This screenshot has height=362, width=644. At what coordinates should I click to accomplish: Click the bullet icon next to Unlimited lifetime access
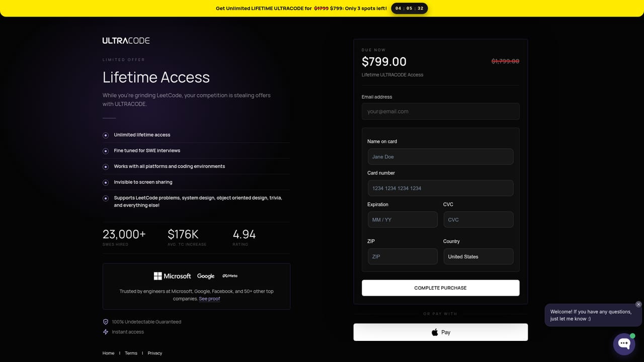[106, 135]
